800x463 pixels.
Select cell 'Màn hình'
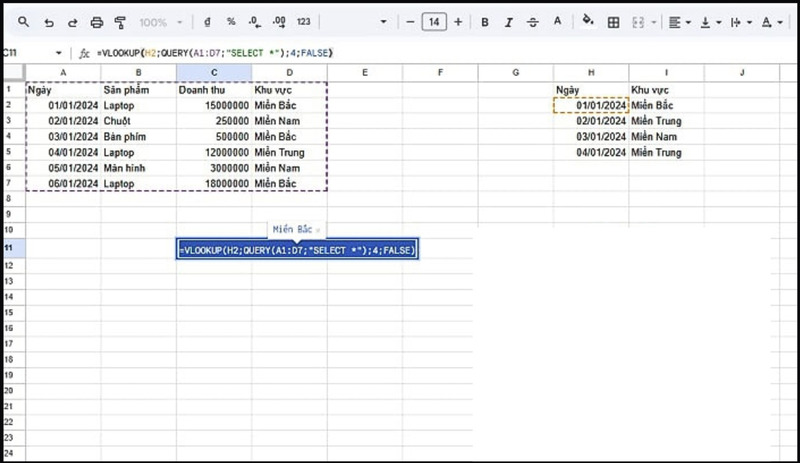tap(138, 168)
